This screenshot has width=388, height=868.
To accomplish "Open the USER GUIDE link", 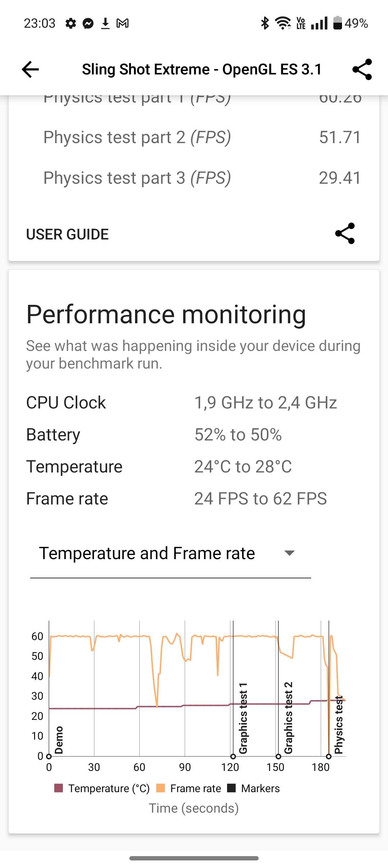I will (x=67, y=234).
